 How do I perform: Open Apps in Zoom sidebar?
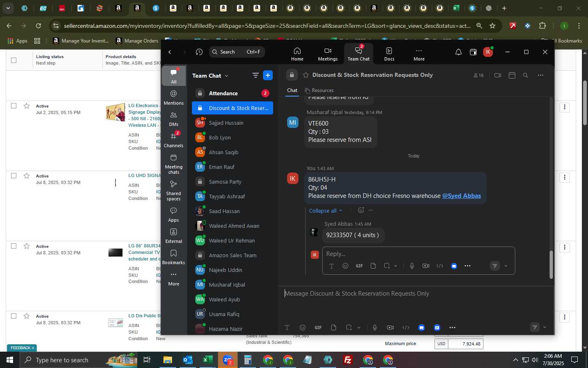(174, 215)
